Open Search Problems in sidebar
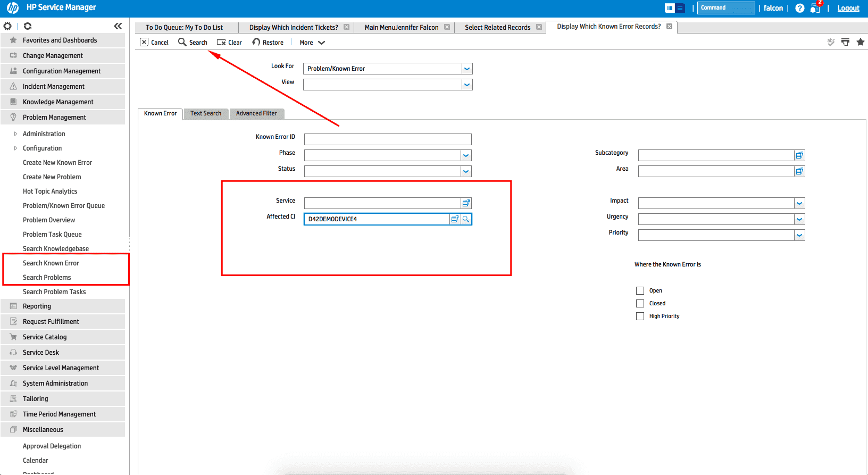The height and width of the screenshot is (475, 868). click(47, 278)
